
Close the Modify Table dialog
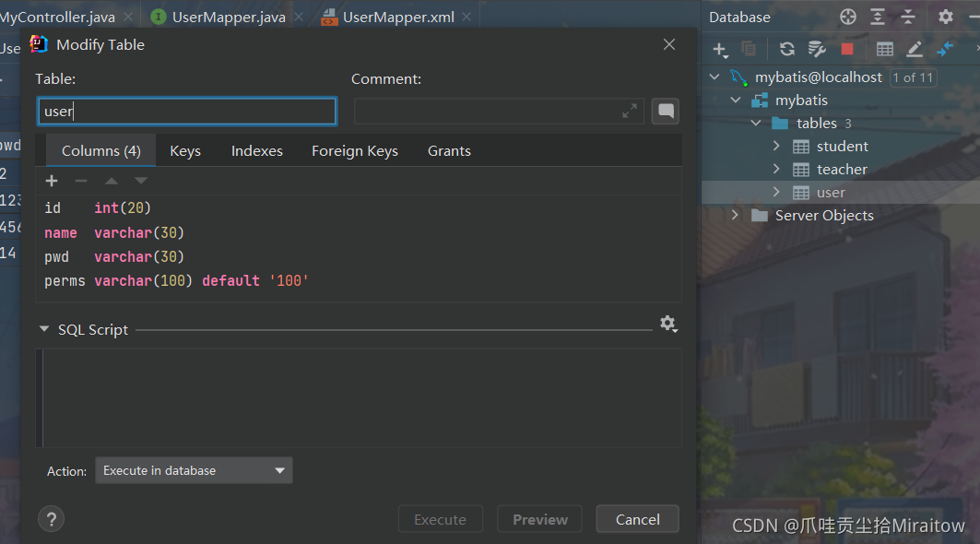(668, 44)
